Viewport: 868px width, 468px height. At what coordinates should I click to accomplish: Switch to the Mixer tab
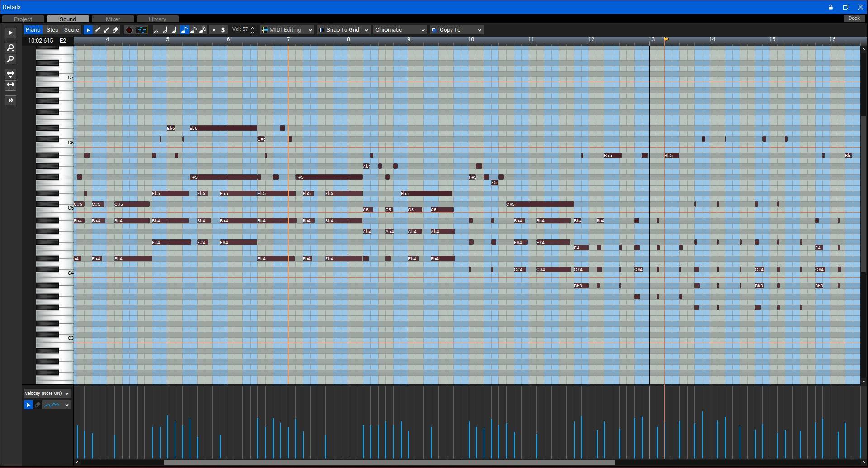113,19
